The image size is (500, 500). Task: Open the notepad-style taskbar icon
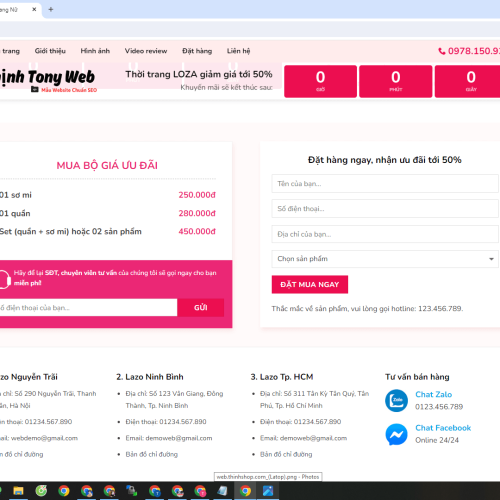[x=223, y=491]
